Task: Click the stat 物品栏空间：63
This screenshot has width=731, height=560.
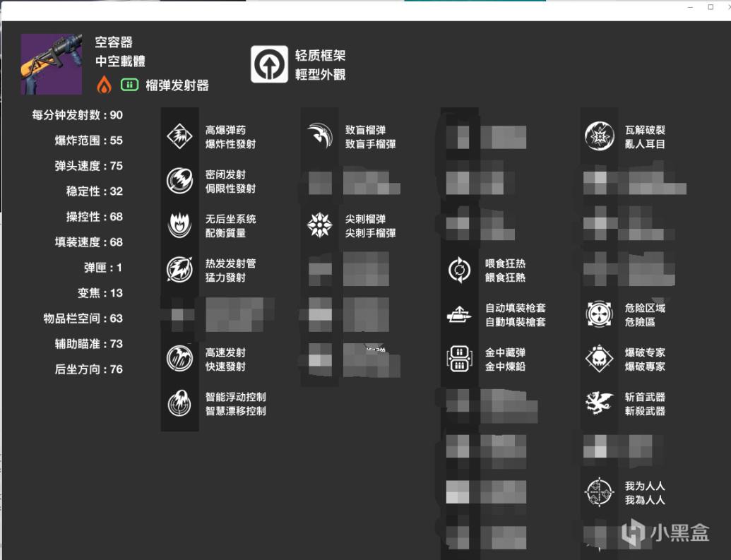Action: coord(83,318)
